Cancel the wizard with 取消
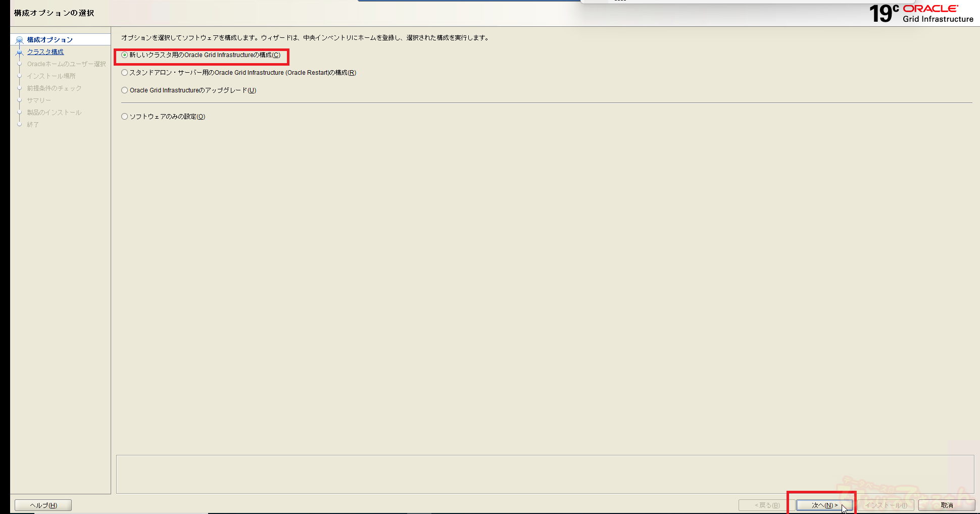 tap(946, 505)
